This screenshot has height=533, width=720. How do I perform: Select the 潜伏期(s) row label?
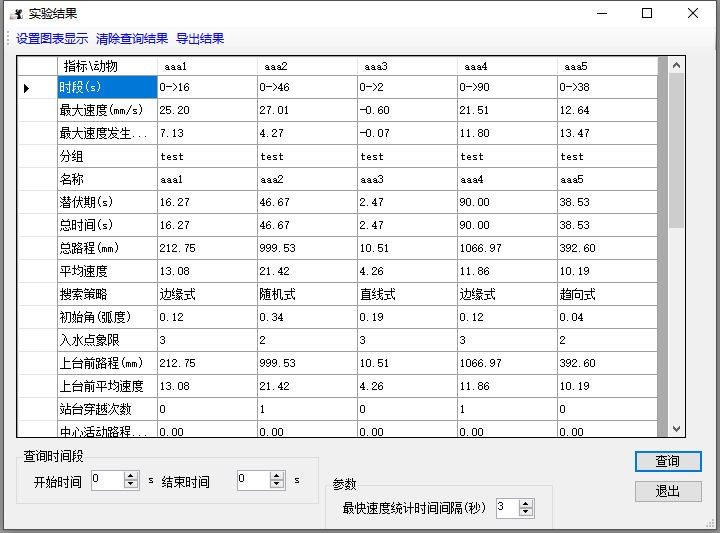[x=107, y=202]
